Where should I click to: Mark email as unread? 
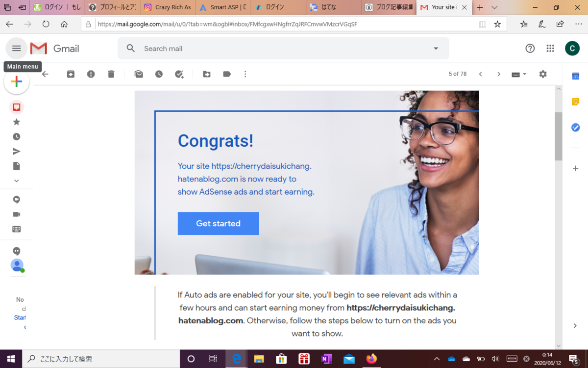click(x=139, y=74)
